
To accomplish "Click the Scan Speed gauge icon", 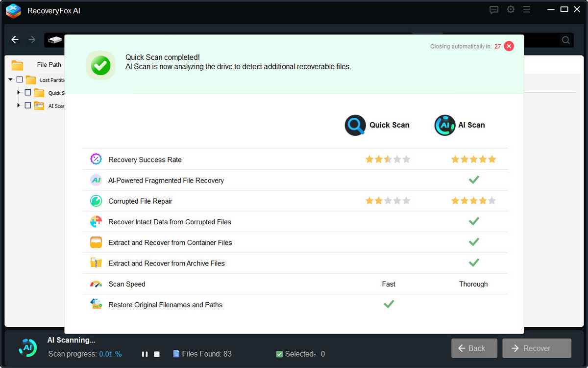I will 96,284.
